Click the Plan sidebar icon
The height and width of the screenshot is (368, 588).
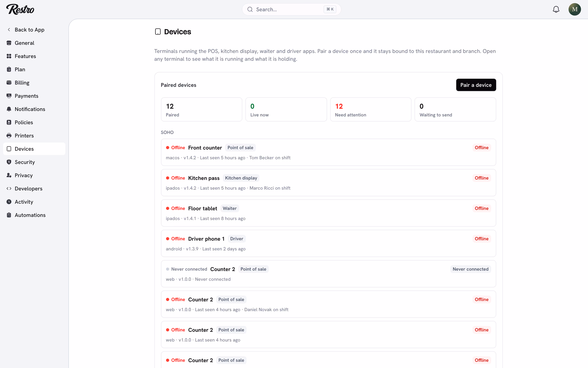click(x=9, y=69)
